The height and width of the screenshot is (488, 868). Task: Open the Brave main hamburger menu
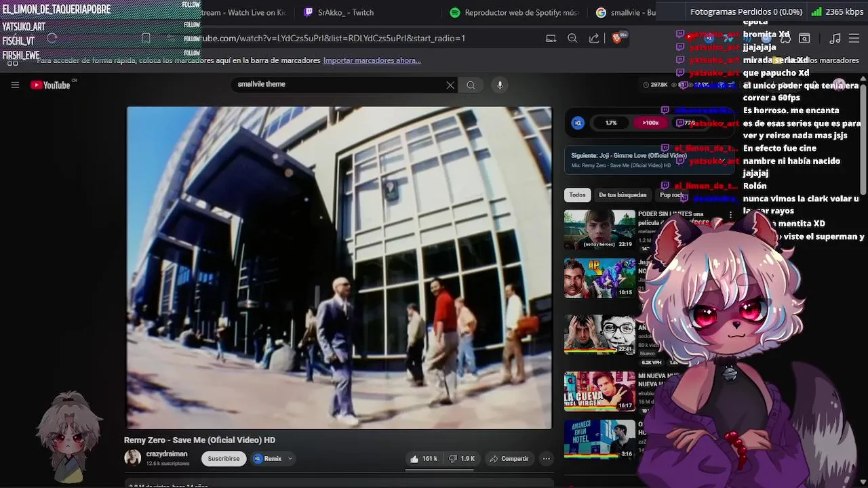854,39
